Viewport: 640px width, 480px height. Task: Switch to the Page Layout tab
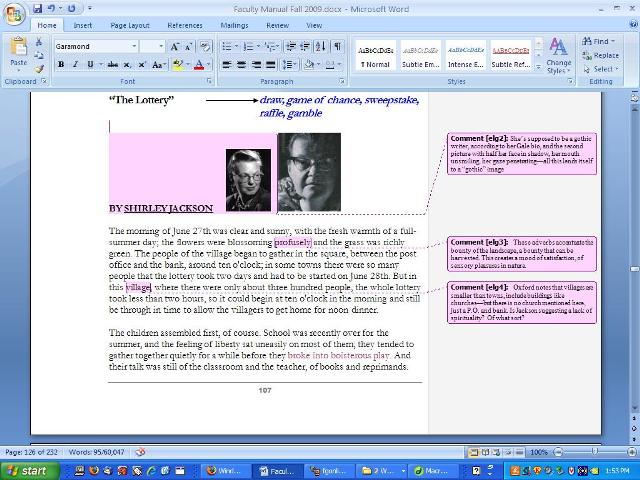tap(130, 25)
